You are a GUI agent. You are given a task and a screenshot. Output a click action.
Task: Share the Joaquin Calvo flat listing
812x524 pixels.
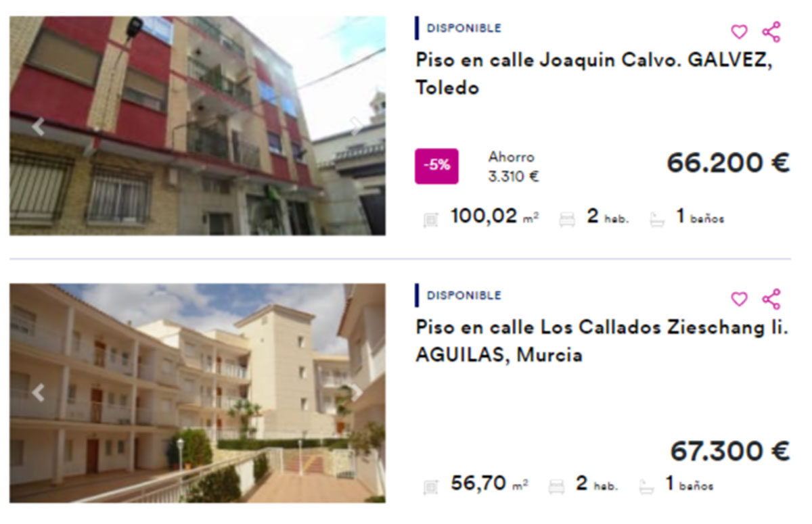pyautogui.click(x=771, y=32)
